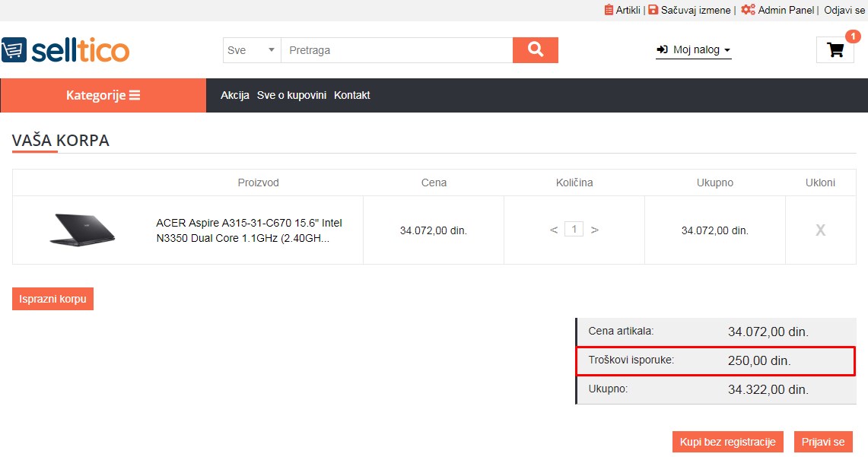Open the ACER Aspire A315-31-C670 product link

249,230
